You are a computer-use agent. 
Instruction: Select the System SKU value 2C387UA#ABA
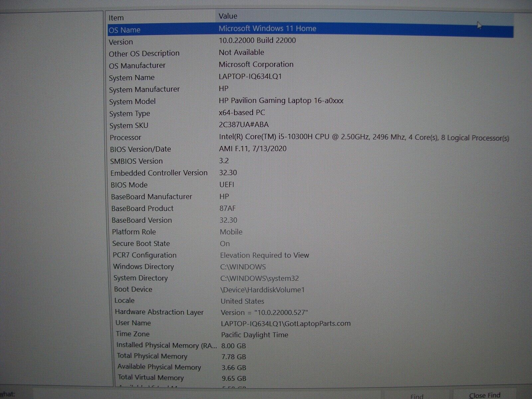(x=243, y=125)
